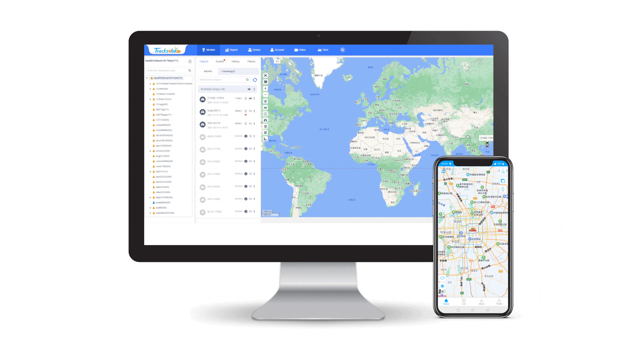Switch to the History tab
This screenshot has height=362, width=644.
[235, 61]
